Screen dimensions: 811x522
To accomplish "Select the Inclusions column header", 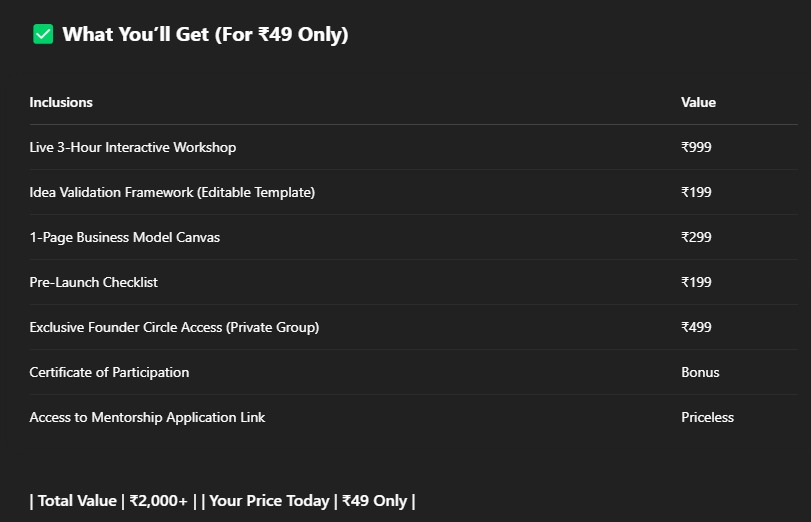I will (x=61, y=102).
